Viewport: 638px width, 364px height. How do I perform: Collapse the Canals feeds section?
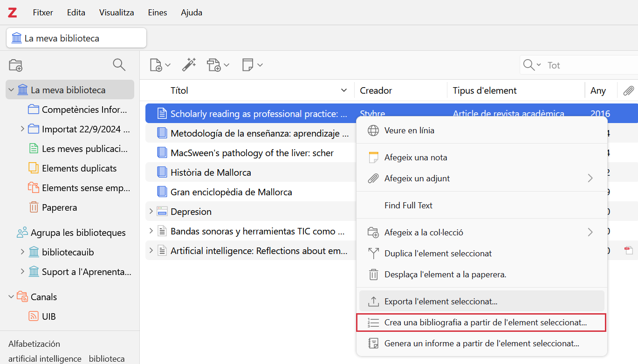(x=11, y=297)
